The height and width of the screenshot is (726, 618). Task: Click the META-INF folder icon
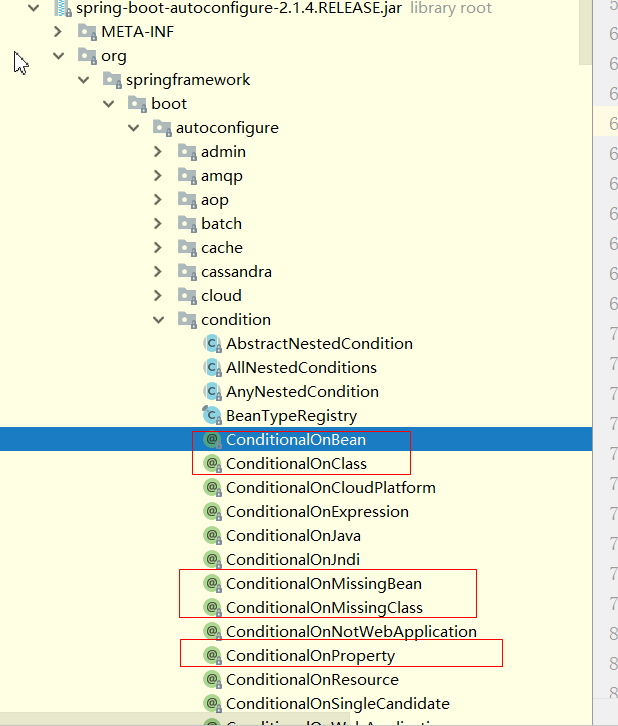coord(87,32)
